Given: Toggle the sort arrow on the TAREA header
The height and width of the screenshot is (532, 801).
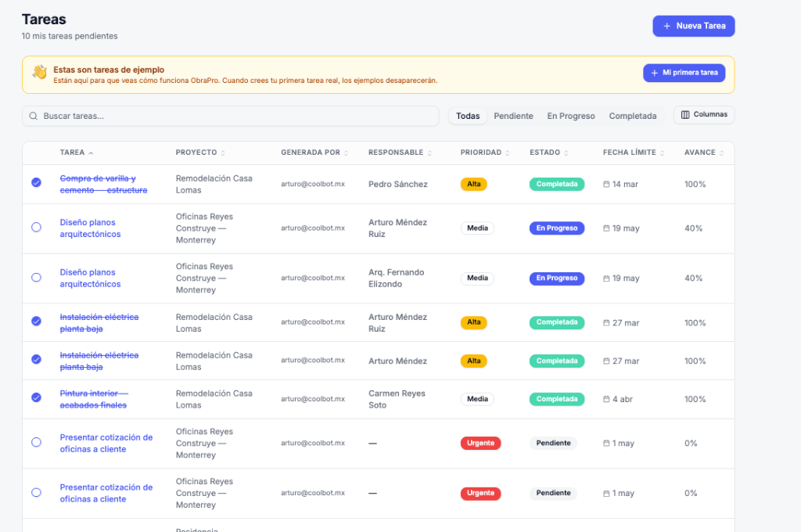Looking at the screenshot, I should click(x=91, y=153).
